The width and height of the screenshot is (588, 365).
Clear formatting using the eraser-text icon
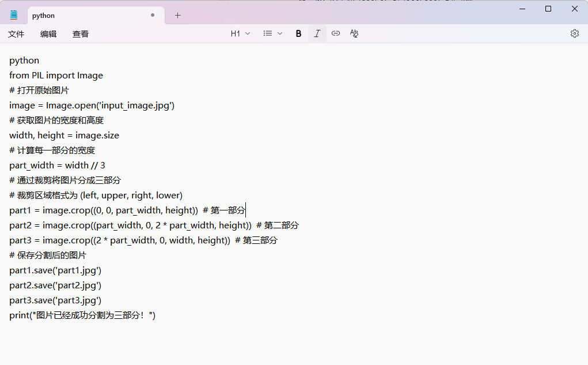[354, 33]
